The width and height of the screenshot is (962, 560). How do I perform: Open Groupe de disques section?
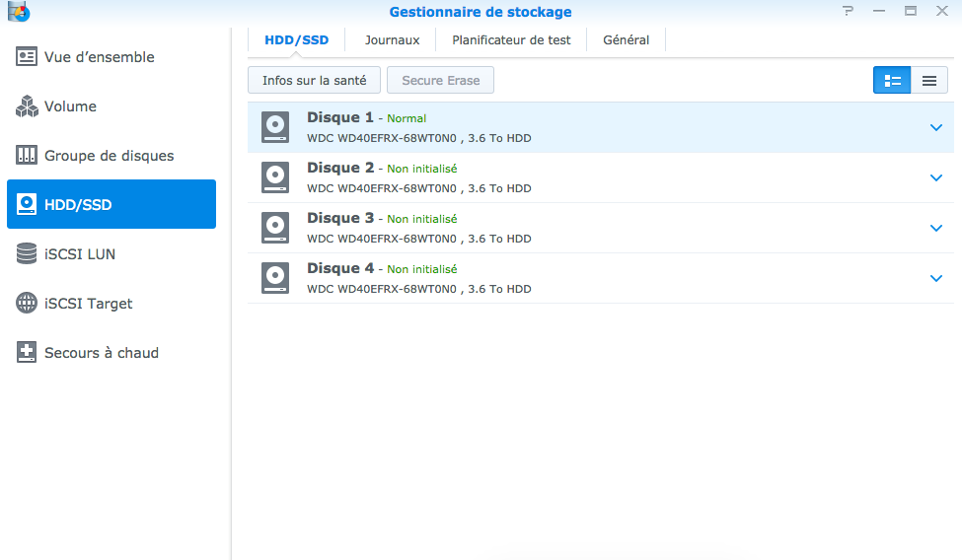click(x=111, y=155)
